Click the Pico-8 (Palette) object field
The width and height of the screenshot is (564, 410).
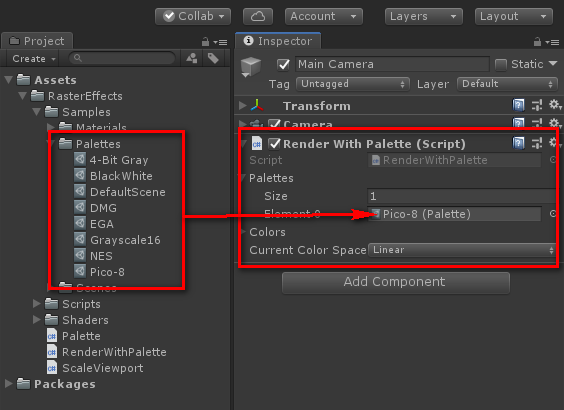[454, 214]
